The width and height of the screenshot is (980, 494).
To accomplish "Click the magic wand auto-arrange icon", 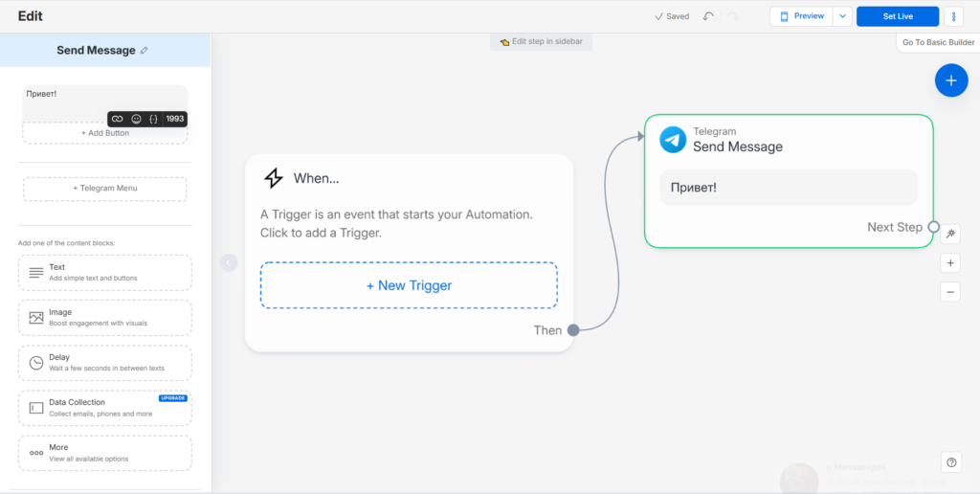I will (x=950, y=234).
